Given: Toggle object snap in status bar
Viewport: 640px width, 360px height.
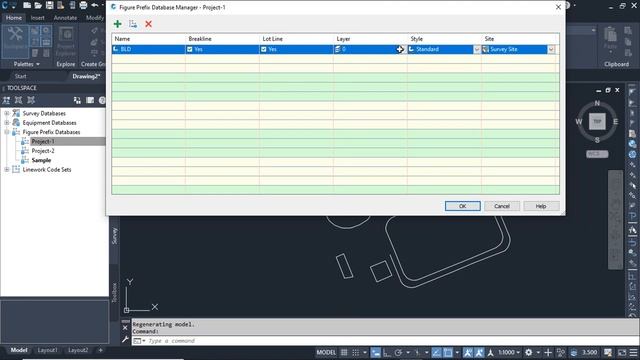Looking at the screenshot, I should tap(448, 353).
